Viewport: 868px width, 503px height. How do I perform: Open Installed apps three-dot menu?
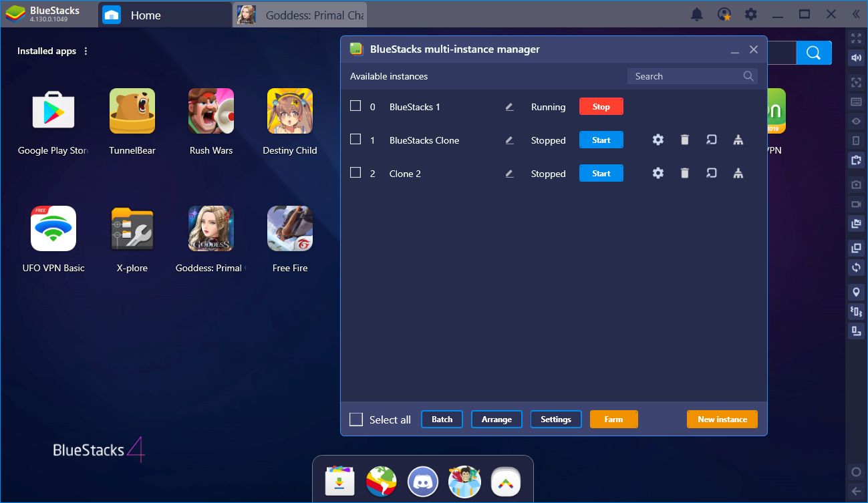(86, 51)
